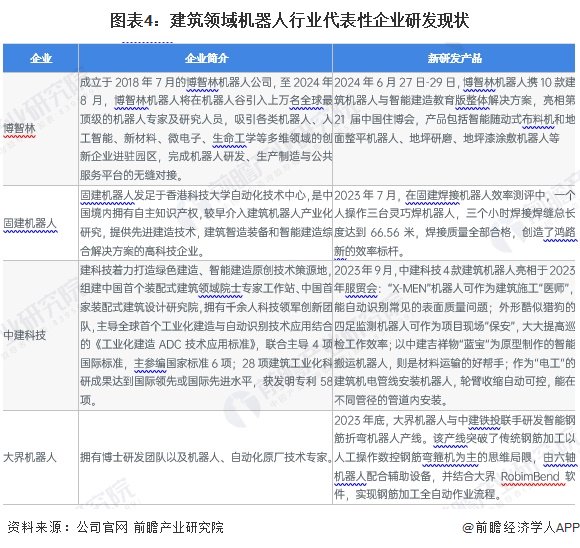Select the 企业 column header
Image resolution: width=580 pixels, height=548 pixels.
click(x=41, y=58)
